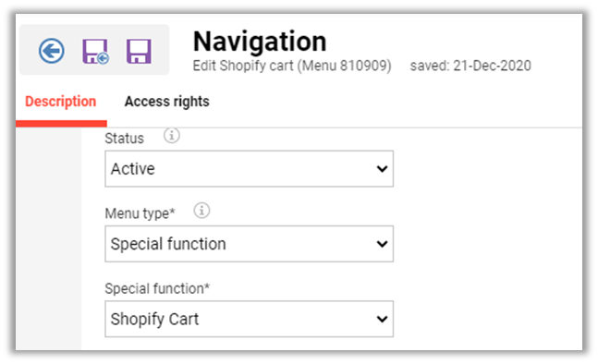Click the Status field label
The image size is (598, 364).
(x=125, y=139)
